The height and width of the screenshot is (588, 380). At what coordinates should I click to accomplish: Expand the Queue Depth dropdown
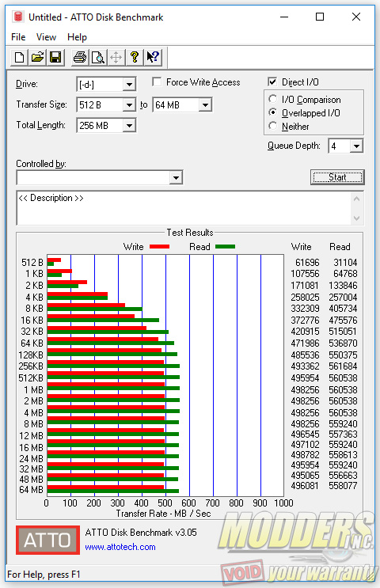pyautogui.click(x=356, y=146)
